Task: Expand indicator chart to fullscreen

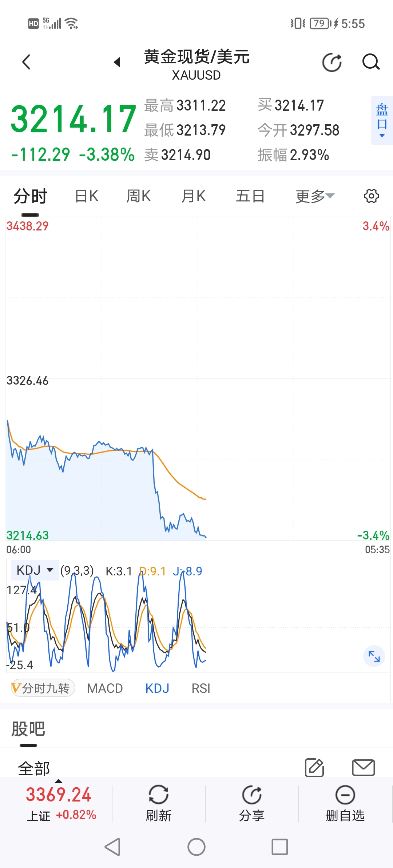Action: pos(374,656)
